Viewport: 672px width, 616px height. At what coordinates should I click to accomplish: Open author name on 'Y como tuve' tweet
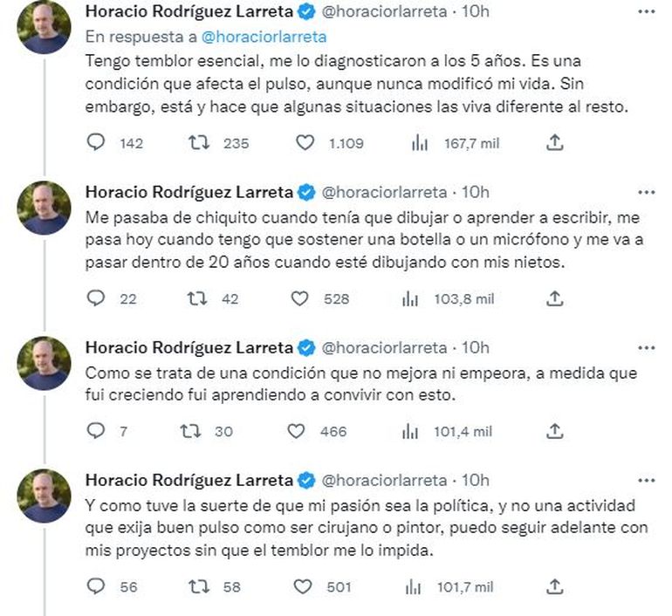(x=188, y=480)
